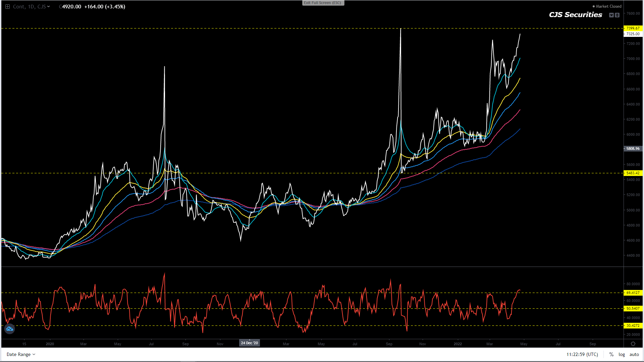Click the 5483.42 yellow price level label
This screenshot has width=644, height=362.
[633, 173]
